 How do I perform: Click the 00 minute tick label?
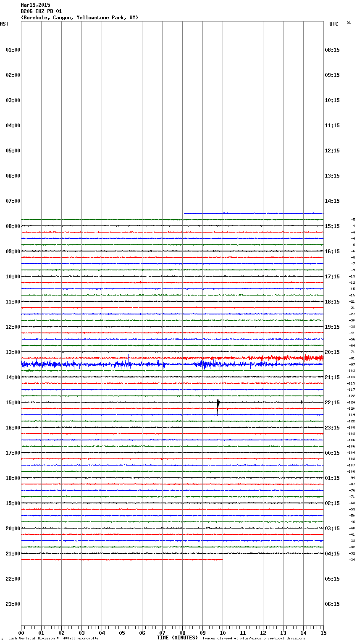(x=21, y=633)
